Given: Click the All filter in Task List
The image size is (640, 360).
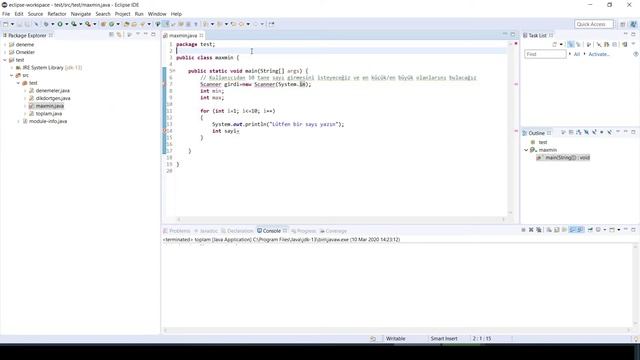Looking at the screenshot, I should point(577,54).
